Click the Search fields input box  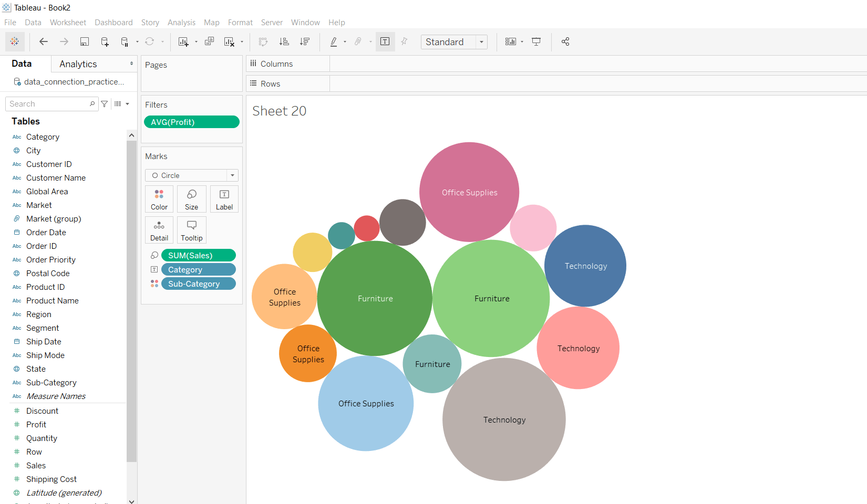point(51,104)
